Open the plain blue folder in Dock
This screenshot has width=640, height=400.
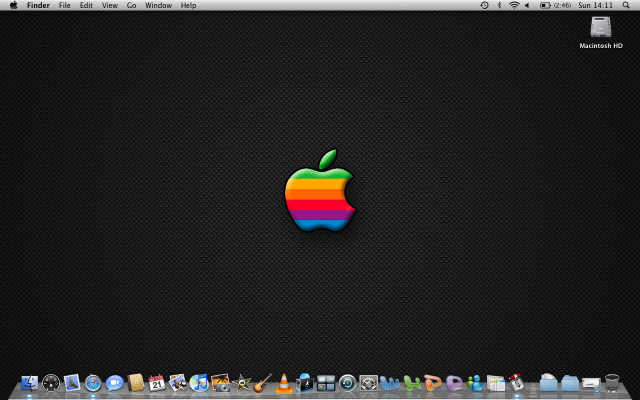[x=570, y=383]
